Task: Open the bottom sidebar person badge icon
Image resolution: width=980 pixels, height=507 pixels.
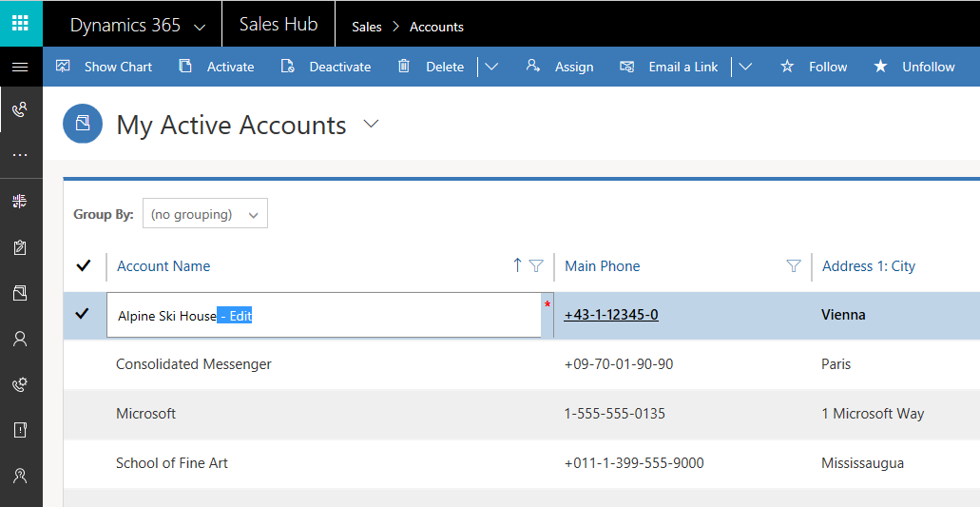Action: pos(20,476)
